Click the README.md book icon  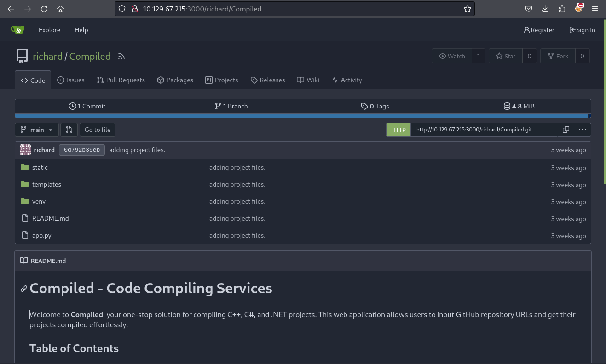point(24,261)
